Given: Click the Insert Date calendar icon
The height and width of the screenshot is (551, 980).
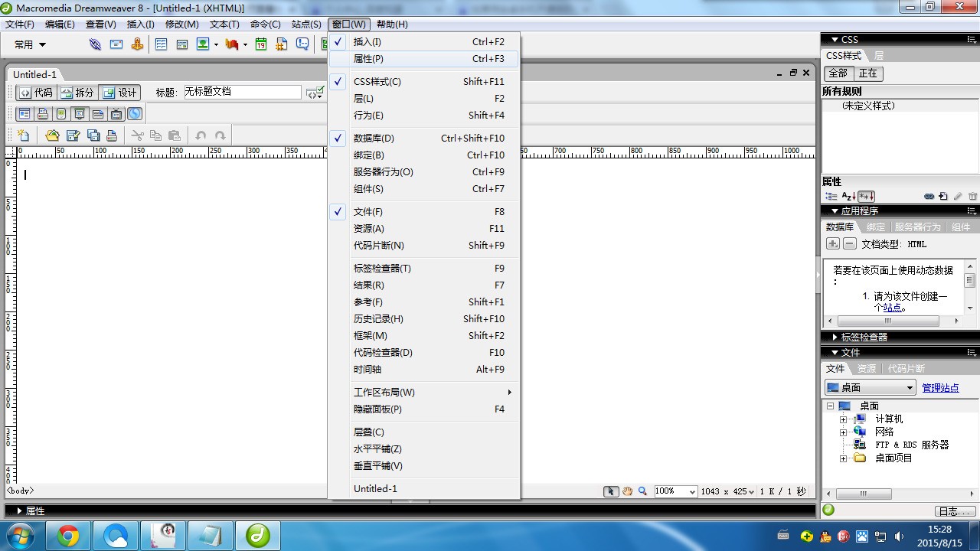Looking at the screenshot, I should (x=261, y=44).
